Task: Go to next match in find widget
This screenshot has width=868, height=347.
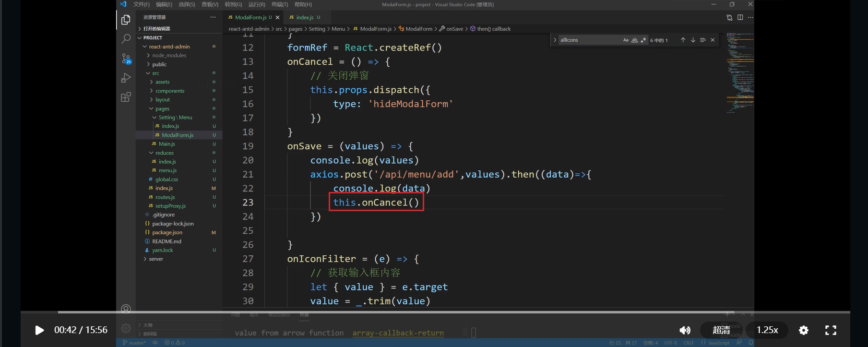Action: click(x=693, y=40)
